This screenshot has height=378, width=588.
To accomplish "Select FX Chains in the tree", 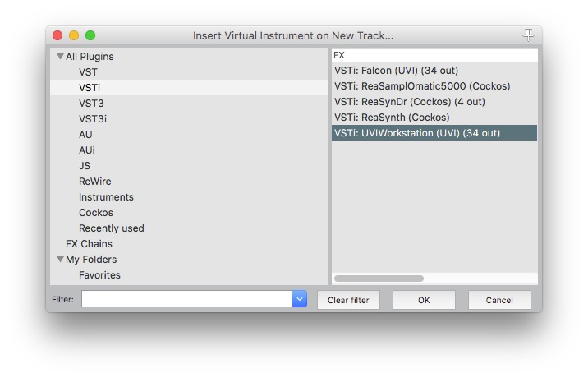I will pos(89,244).
